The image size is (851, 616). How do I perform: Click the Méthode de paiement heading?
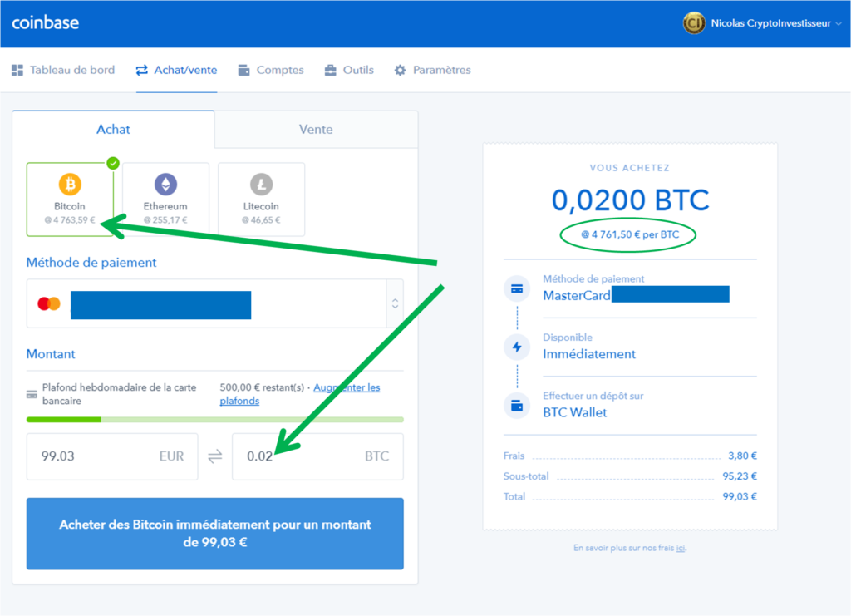[x=91, y=263]
